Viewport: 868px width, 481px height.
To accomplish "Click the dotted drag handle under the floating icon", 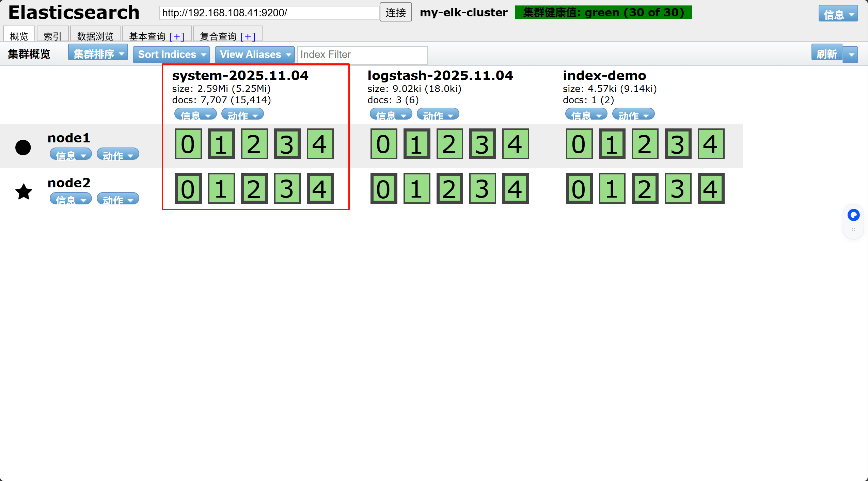I will [x=853, y=230].
